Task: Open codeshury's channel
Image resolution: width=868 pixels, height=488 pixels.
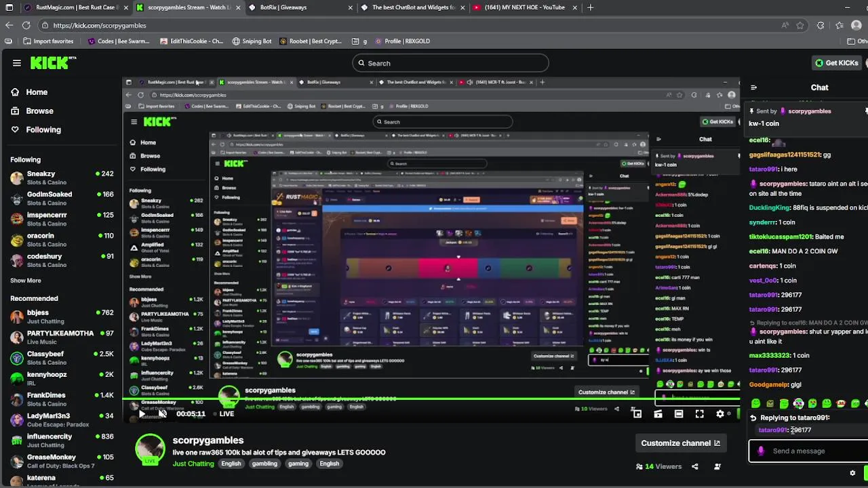Action: coord(61,260)
